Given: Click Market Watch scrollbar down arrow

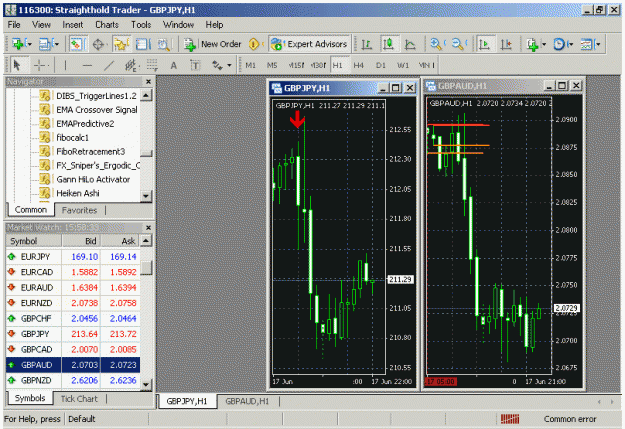Looking at the screenshot, I should (x=146, y=384).
